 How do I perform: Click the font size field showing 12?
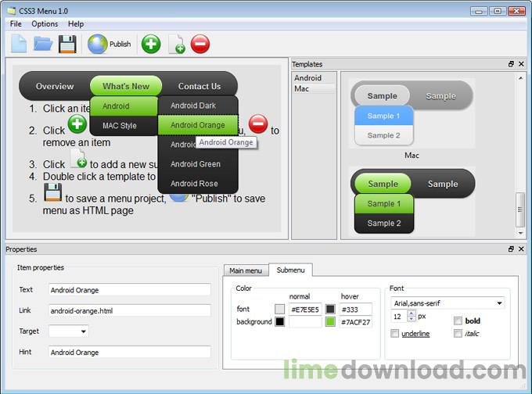[x=399, y=317]
